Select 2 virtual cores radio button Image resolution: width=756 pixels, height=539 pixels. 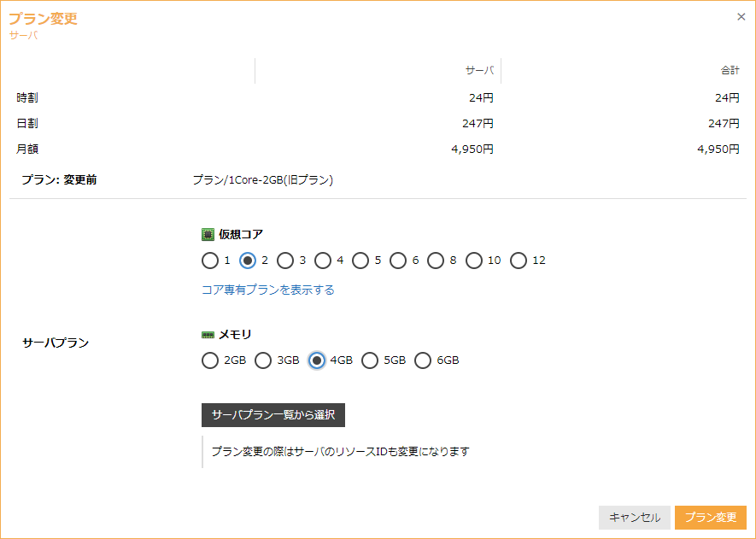[x=248, y=261]
